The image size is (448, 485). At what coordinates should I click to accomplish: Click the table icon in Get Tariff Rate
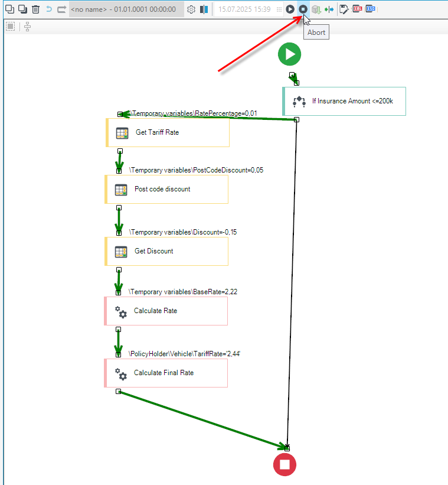[x=122, y=133]
